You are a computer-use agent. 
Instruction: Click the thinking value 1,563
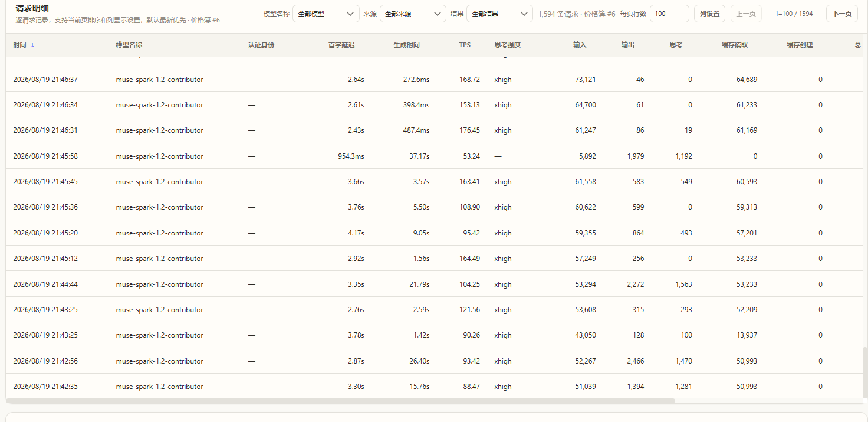(684, 284)
